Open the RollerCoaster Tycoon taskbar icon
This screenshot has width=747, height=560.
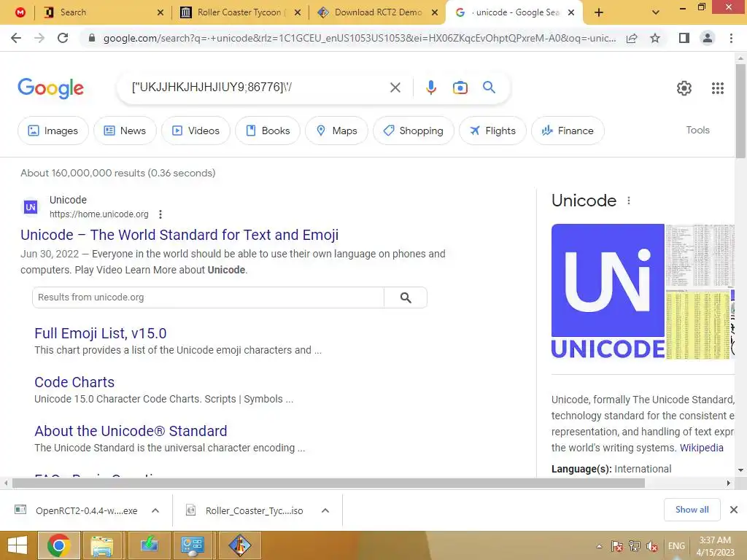click(239, 545)
